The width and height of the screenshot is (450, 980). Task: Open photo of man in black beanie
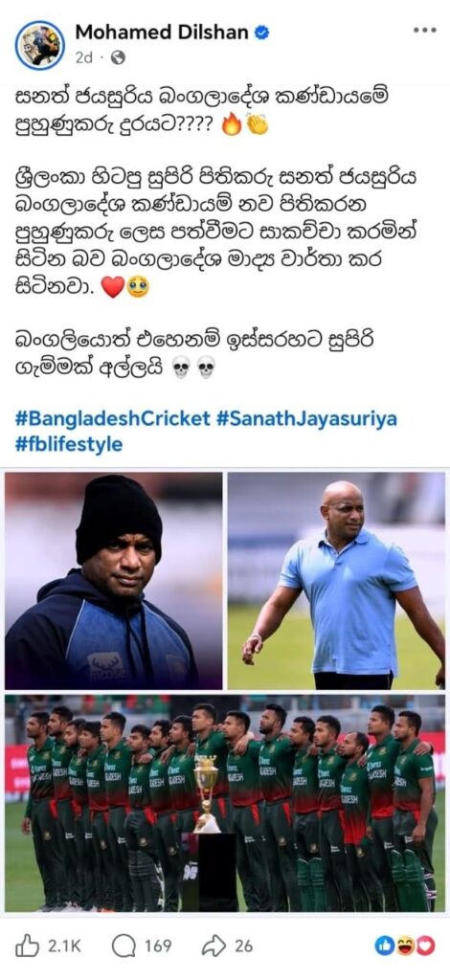pyautogui.click(x=114, y=581)
